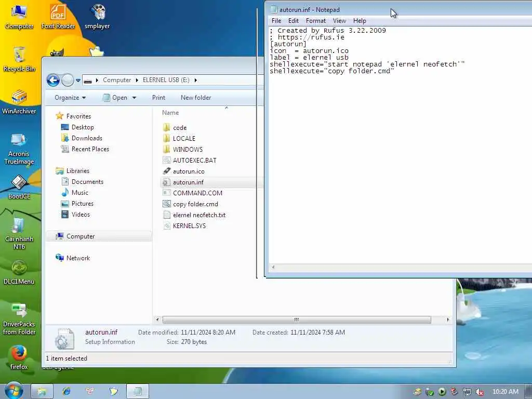The height and width of the screenshot is (399, 532).
Task: Open the DLC1Menu desktop icon
Action: click(x=19, y=272)
